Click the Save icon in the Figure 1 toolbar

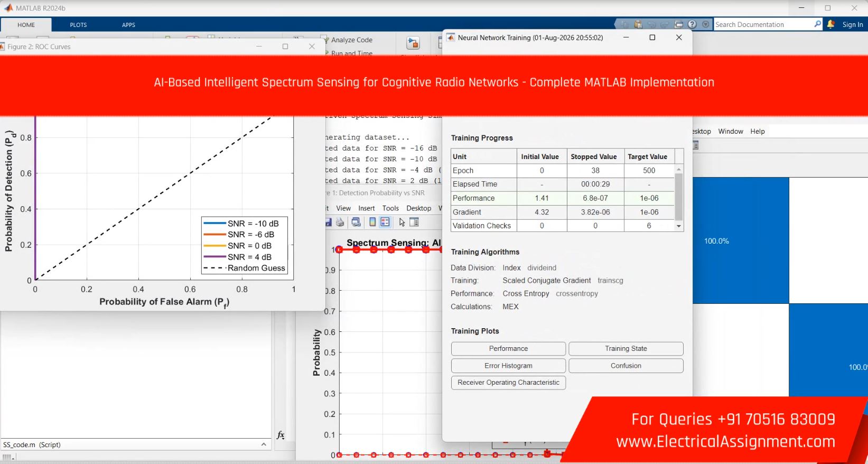pyautogui.click(x=329, y=222)
